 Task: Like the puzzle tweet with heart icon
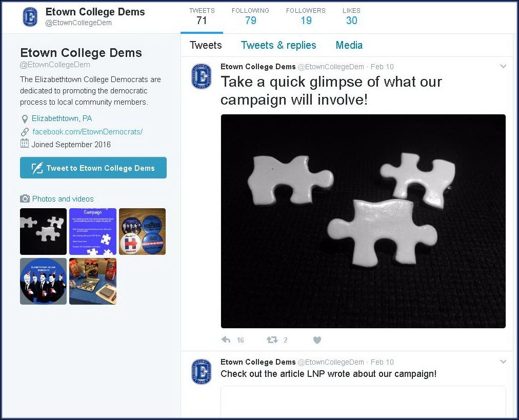(x=317, y=340)
